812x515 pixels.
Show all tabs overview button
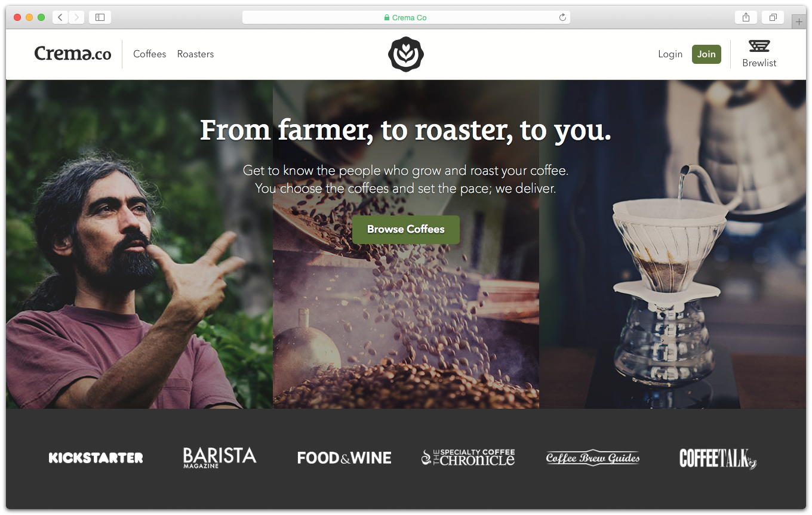point(773,17)
